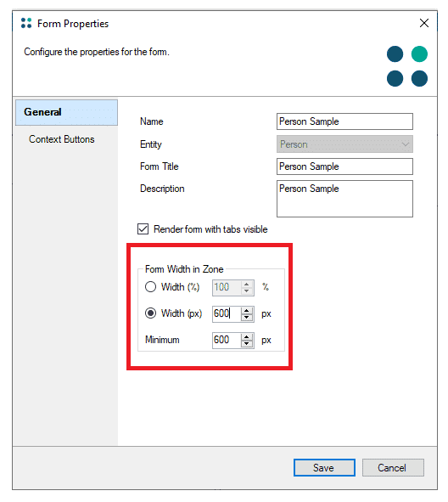Screen dimensions: 448x502
Task: Increase Width (%) with up arrow
Action: (247, 284)
